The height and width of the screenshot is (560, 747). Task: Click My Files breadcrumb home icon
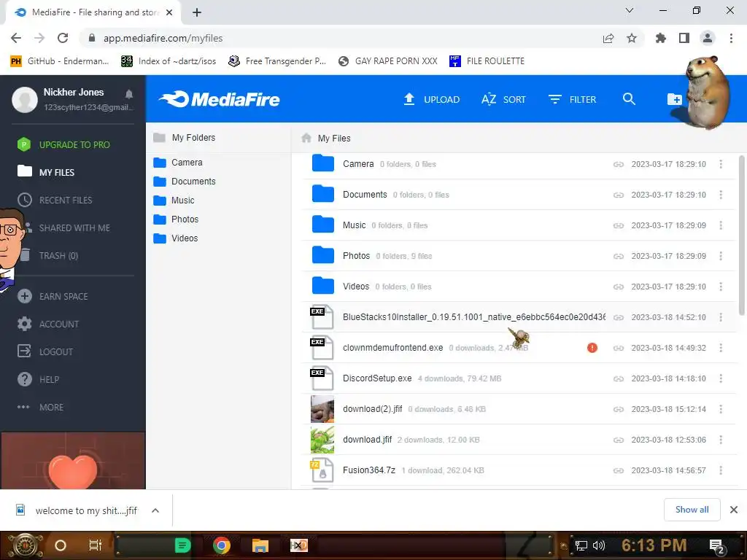(x=306, y=138)
